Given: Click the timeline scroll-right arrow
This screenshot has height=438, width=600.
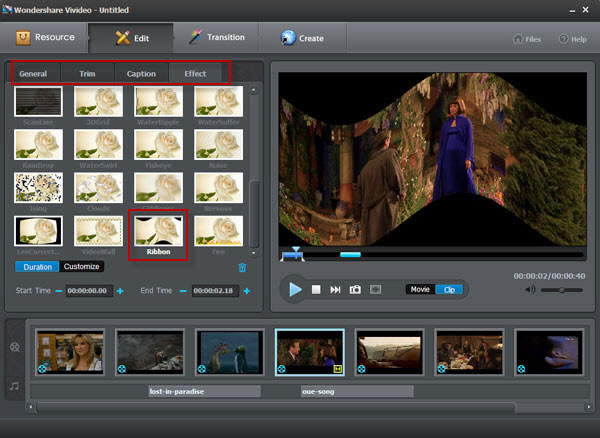Looking at the screenshot, I should (589, 407).
